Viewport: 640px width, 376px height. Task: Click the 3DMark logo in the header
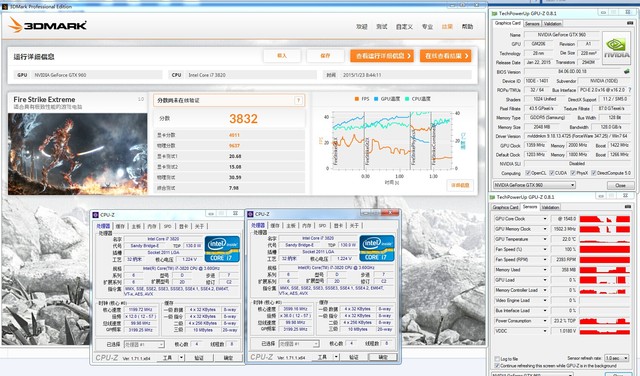point(47,25)
